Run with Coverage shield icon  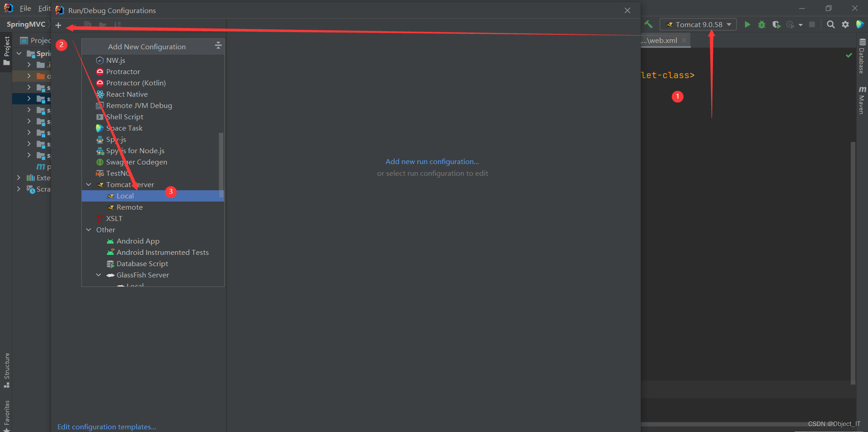[x=776, y=24]
